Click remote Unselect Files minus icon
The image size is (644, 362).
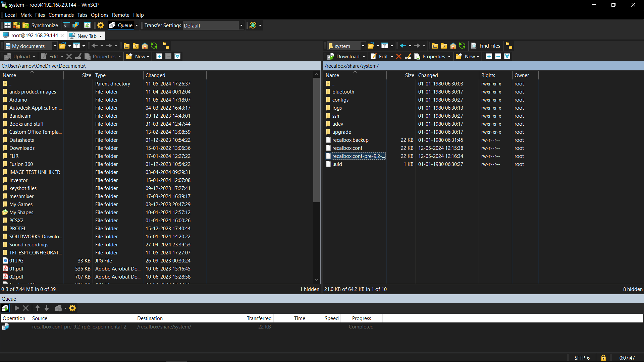click(x=498, y=57)
